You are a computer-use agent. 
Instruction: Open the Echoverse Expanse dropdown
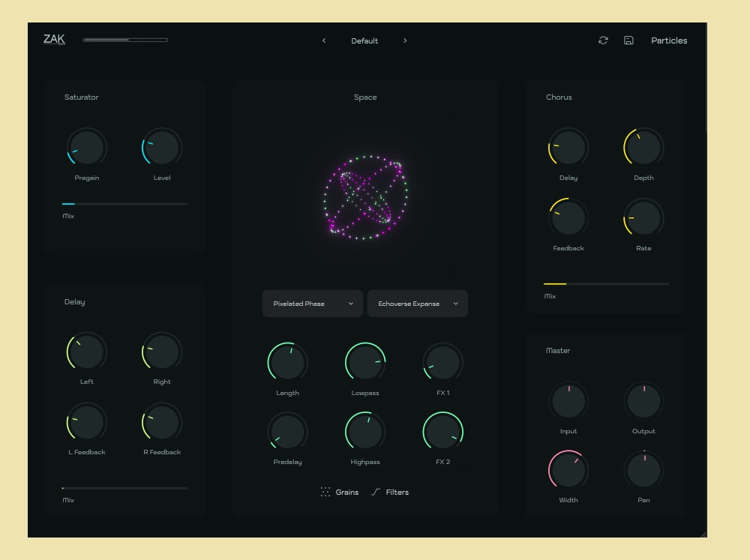(x=417, y=304)
